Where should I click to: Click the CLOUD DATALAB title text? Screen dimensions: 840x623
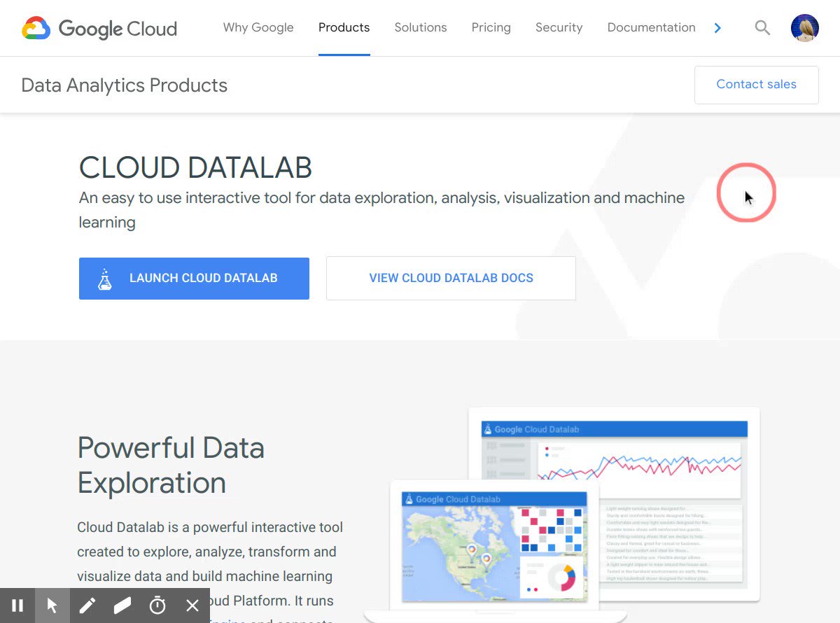(195, 168)
